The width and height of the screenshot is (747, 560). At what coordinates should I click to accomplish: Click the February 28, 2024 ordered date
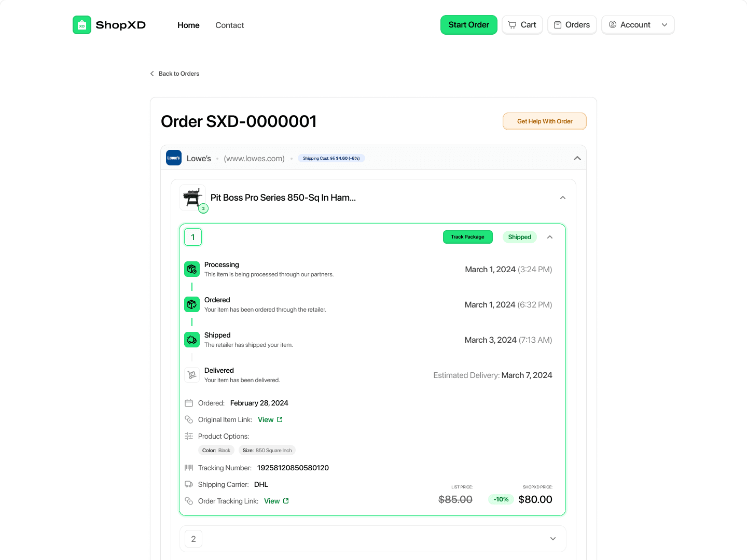click(259, 403)
